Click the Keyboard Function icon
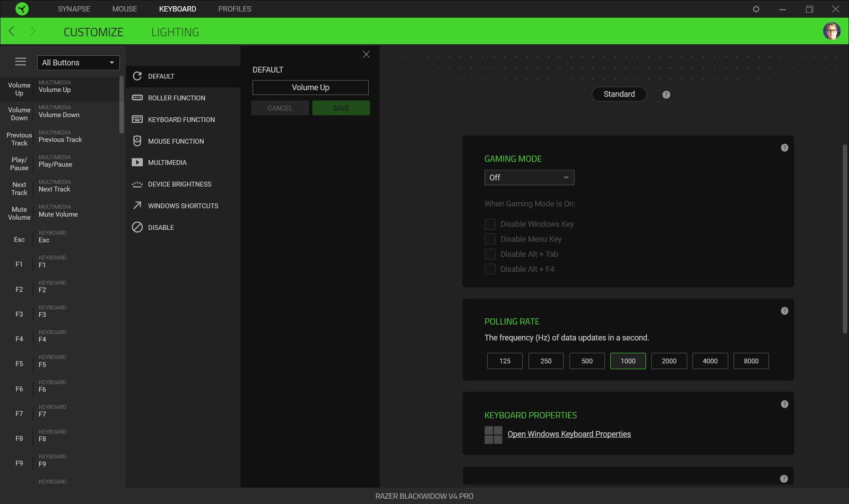The width and height of the screenshot is (849, 504). pos(137,119)
